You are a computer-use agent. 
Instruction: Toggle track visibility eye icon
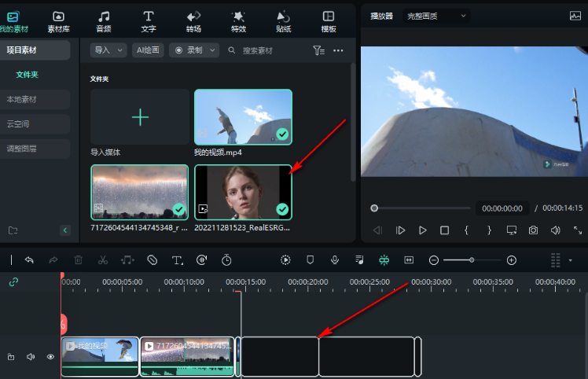[50, 357]
